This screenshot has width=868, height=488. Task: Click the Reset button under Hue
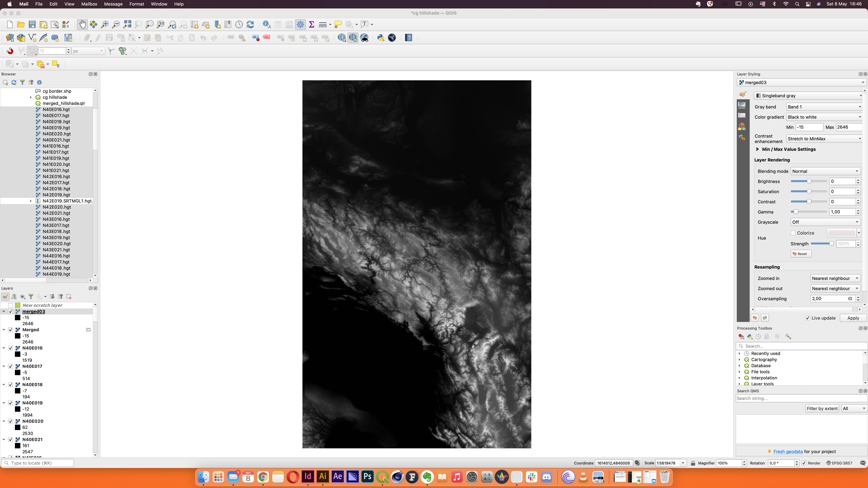coord(801,254)
